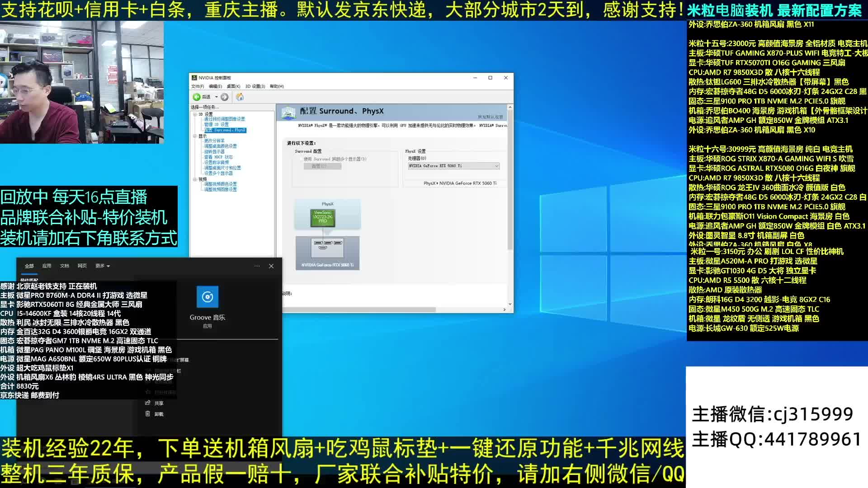Collapse the 3D 设置 tree node
This screenshot has height=488, width=868.
click(x=195, y=114)
